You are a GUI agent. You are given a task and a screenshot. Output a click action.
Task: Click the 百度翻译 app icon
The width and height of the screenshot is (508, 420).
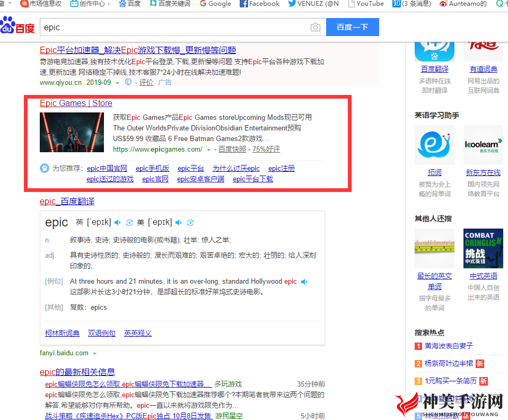(434, 51)
